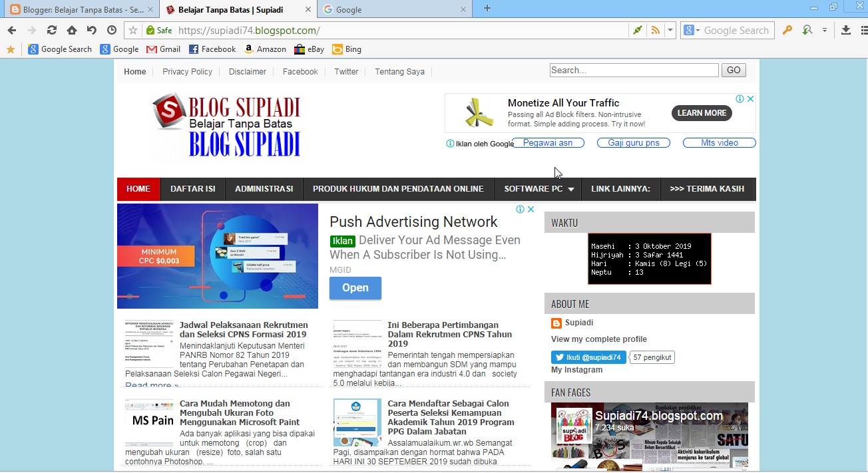868x473 pixels.
Task: Open the Bing bookmark
Action: tap(347, 49)
